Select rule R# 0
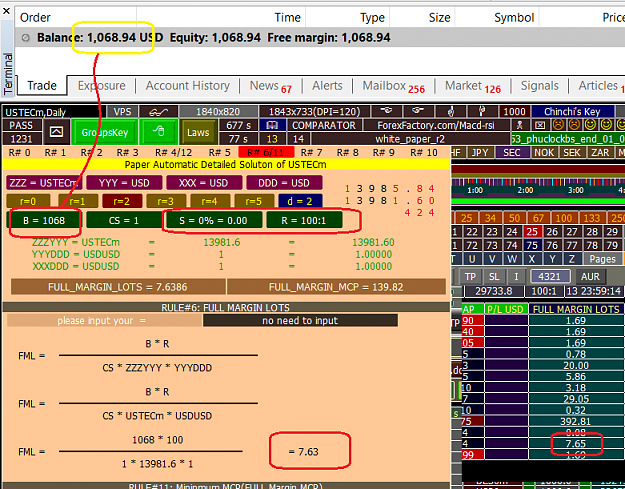This screenshot has height=489, width=625. point(20,152)
